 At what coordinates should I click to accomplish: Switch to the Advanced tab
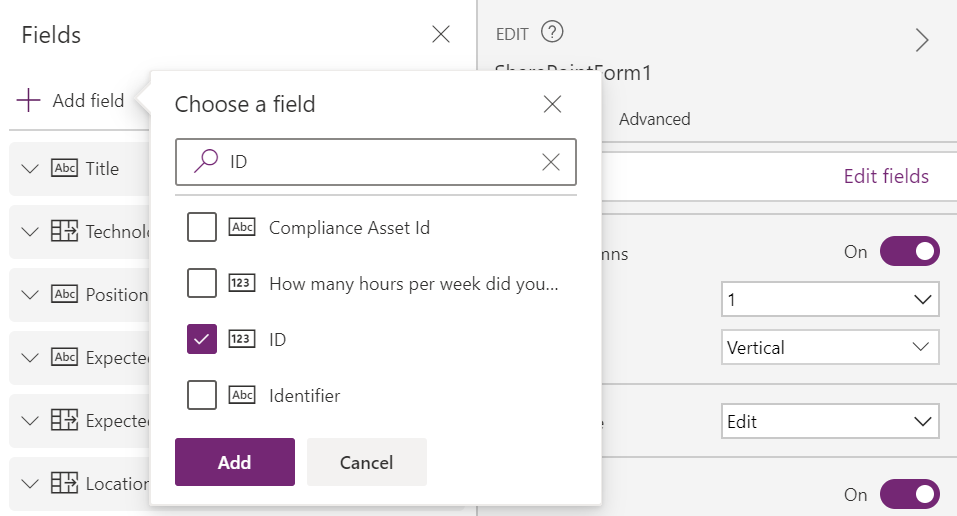[654, 119]
